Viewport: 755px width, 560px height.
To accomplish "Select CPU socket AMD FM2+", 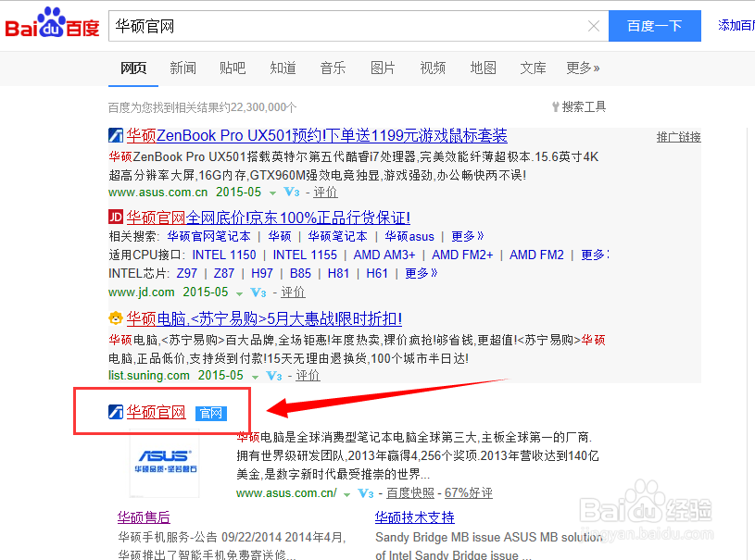I will pos(462,255).
